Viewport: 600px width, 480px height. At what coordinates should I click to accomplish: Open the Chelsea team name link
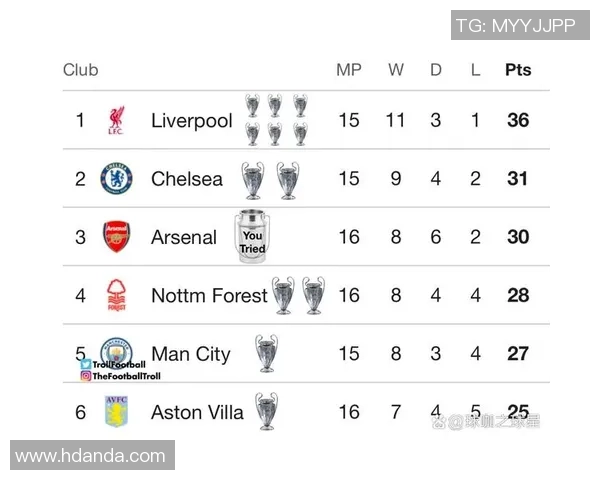pyautogui.click(x=187, y=179)
